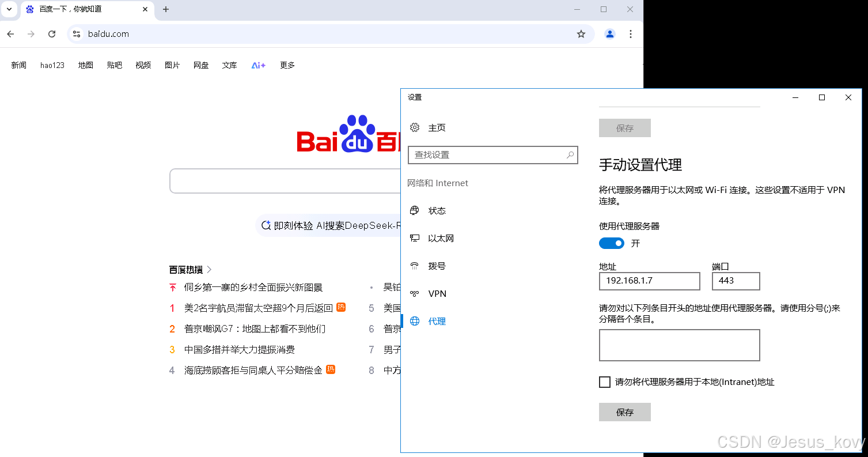This screenshot has height=457, width=868.
Task: Bookmark this page with star icon
Action: click(581, 34)
